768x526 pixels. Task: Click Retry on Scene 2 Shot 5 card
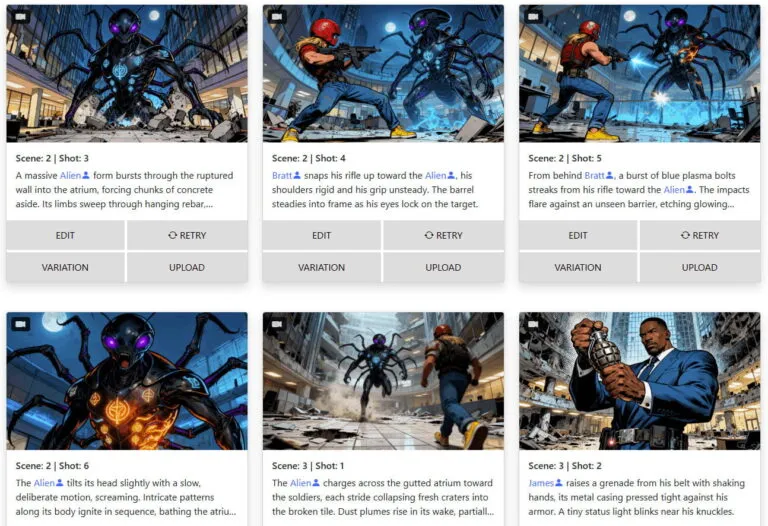coord(700,236)
